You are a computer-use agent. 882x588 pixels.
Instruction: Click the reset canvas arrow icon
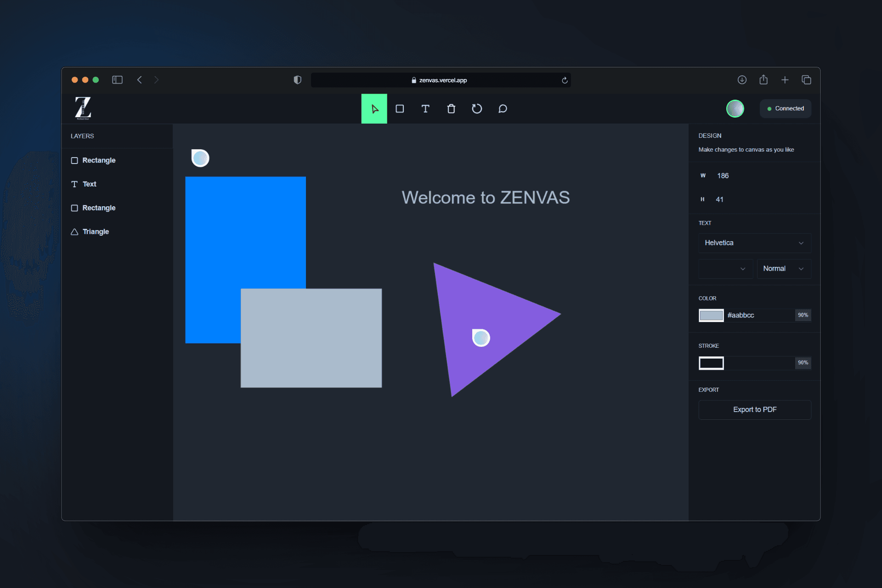(x=477, y=109)
